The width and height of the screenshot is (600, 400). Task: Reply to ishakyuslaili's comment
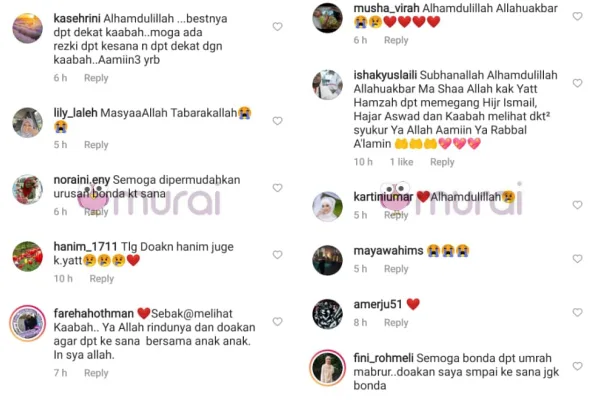coord(442,162)
